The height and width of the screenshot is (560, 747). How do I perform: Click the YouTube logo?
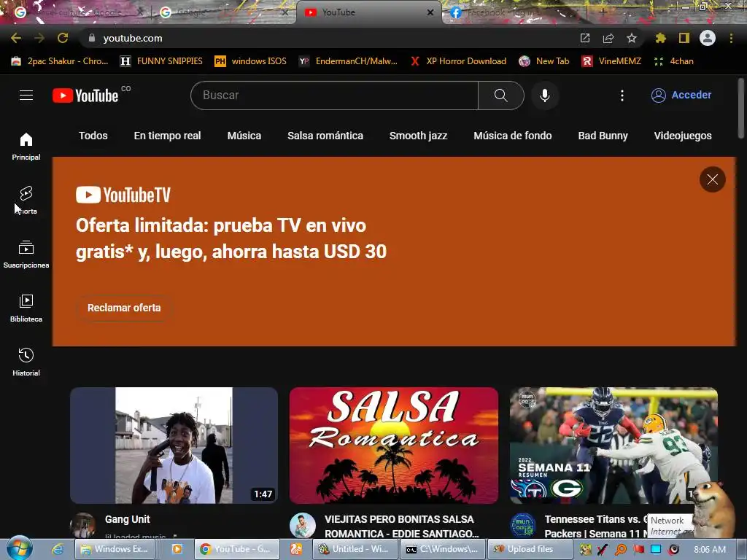(85, 96)
